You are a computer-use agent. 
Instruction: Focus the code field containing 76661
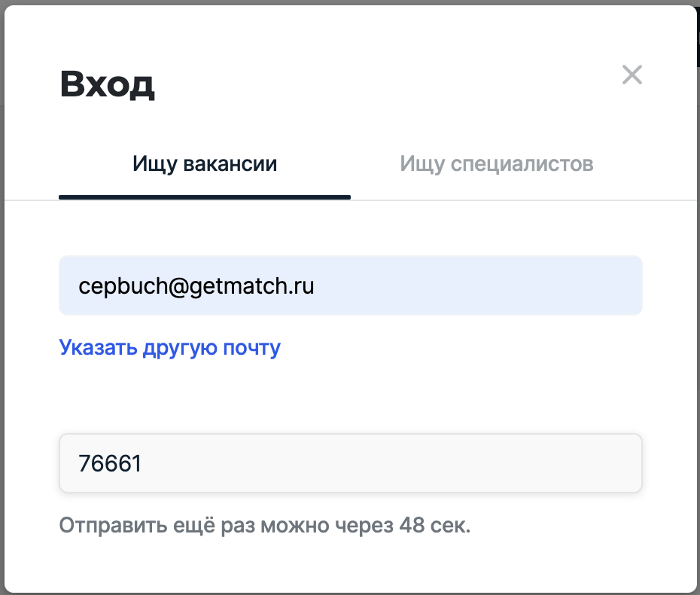(350, 463)
